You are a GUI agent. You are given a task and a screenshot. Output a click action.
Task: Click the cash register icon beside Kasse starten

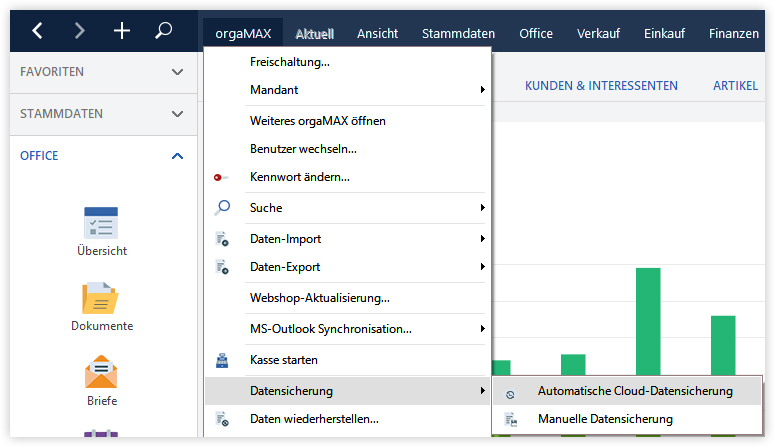(222, 360)
